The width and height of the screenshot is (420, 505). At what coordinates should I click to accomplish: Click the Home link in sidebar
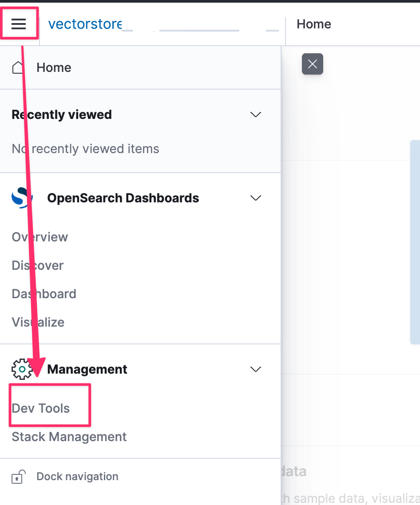(54, 67)
